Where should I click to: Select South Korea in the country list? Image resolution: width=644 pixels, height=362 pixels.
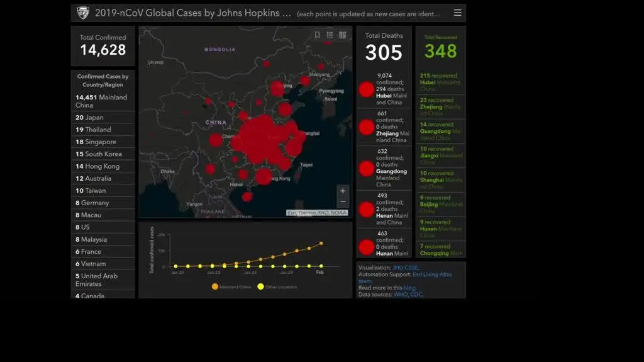pos(99,154)
